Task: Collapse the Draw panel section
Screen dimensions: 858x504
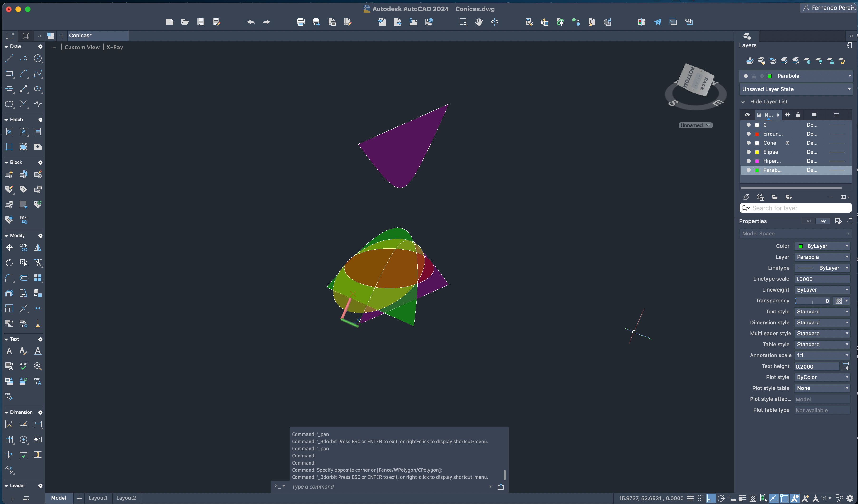Action: [x=6, y=47]
